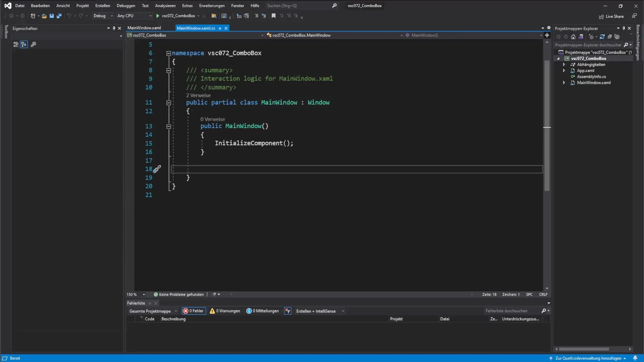Viewport: 644px width, 362px height.
Task: Click the editor vertical scrollbar thumb
Action: (x=547, y=126)
